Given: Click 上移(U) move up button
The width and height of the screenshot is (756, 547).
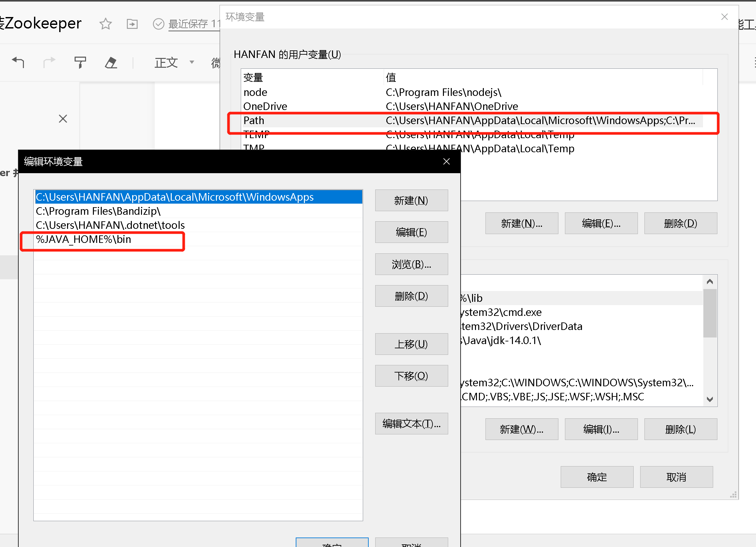Looking at the screenshot, I should click(x=411, y=344).
